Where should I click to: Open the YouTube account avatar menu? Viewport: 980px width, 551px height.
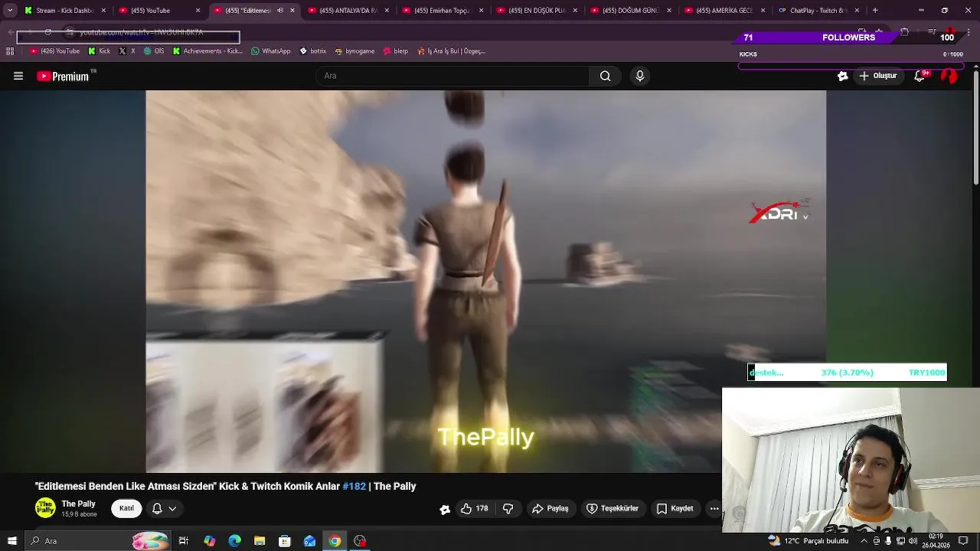pyautogui.click(x=949, y=76)
